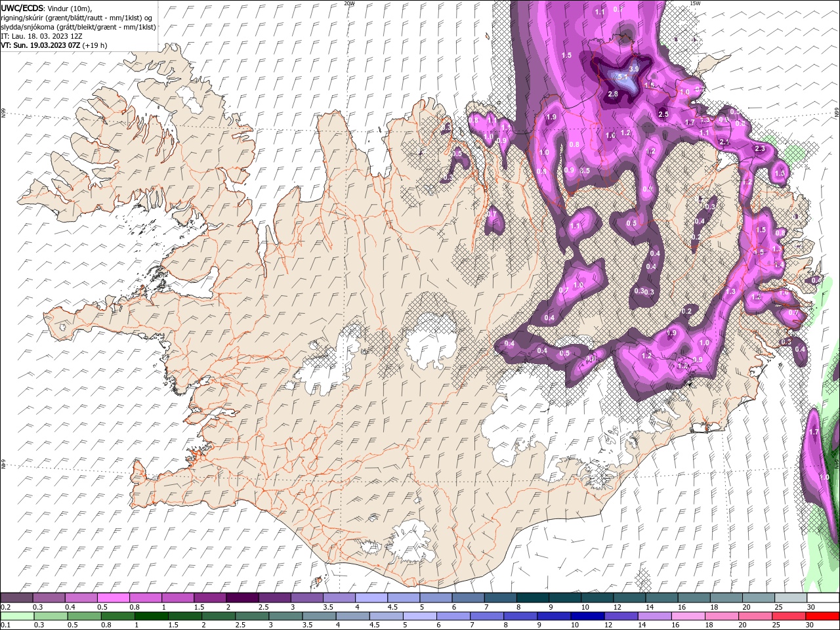Select the snow legend swatch between 2 and 2.5
This screenshot has height=630, width=840.
coord(242,598)
